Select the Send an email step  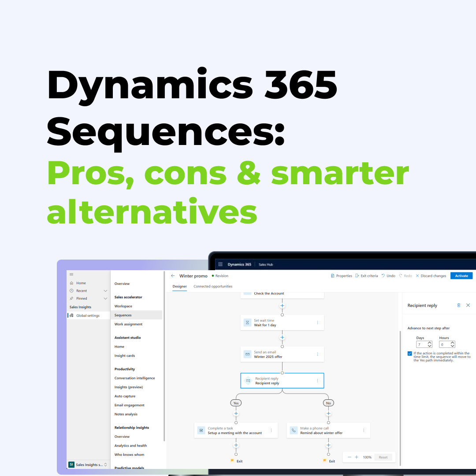(283, 354)
